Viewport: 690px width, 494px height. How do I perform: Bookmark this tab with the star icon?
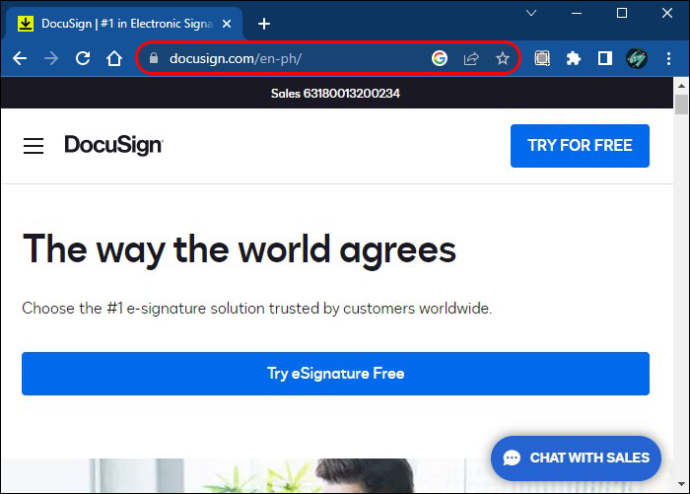(x=503, y=58)
